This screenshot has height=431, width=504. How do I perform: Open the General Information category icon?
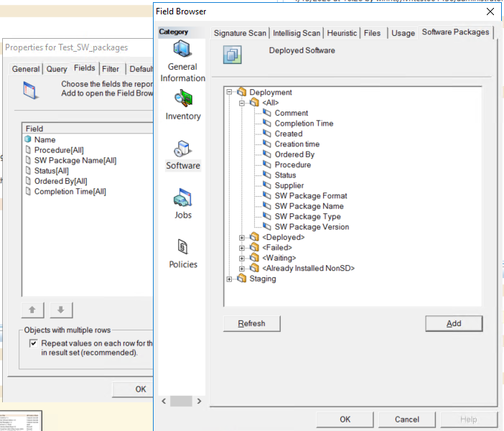pos(182,49)
